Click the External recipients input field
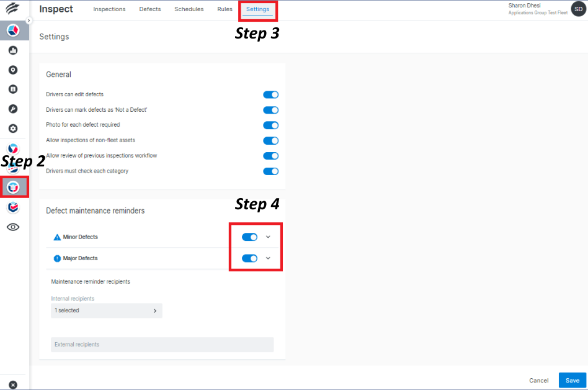 tap(161, 344)
